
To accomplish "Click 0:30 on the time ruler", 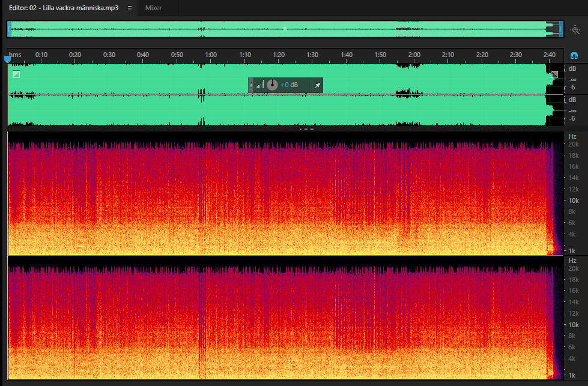I will tap(109, 55).
